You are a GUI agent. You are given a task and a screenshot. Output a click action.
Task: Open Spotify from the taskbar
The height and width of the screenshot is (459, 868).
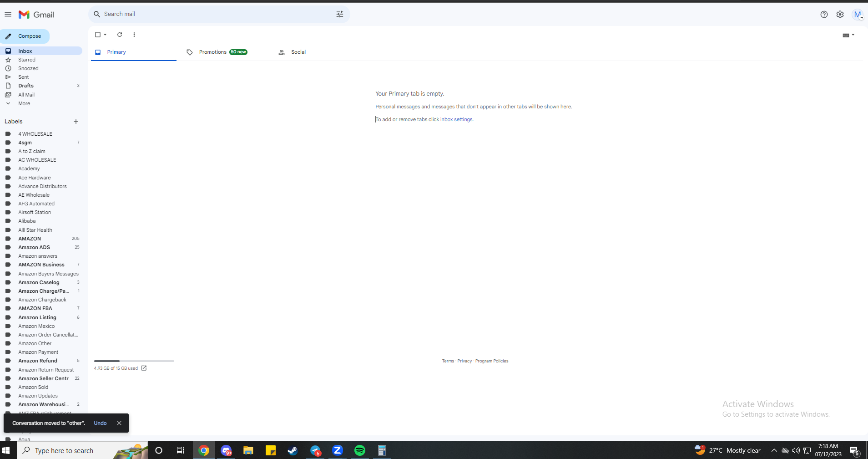pos(360,450)
